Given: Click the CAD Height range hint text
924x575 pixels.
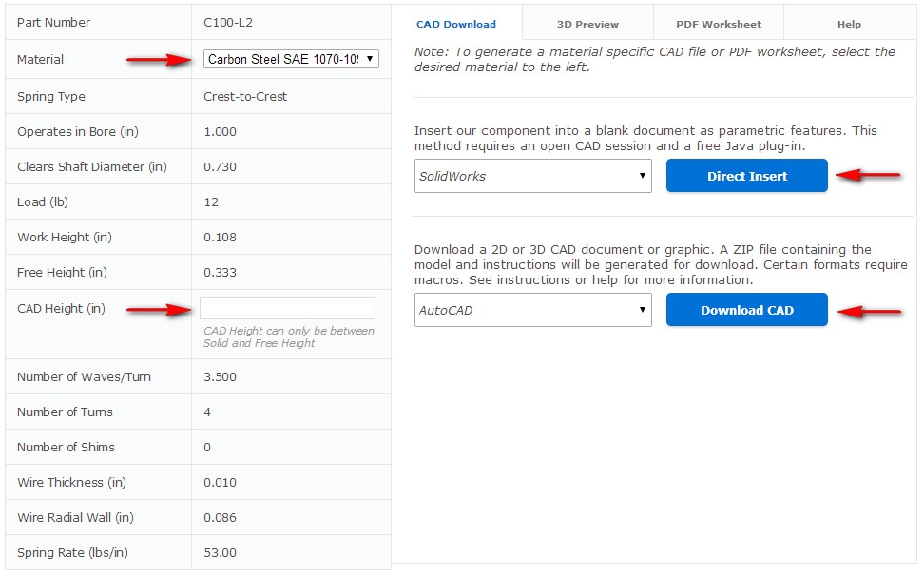Looking at the screenshot, I should pyautogui.click(x=289, y=337).
